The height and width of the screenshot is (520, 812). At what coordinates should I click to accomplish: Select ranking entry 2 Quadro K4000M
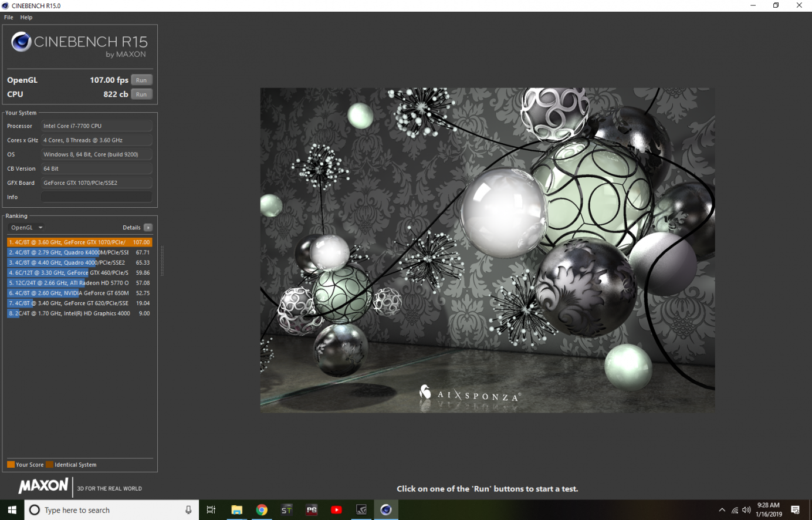79,252
